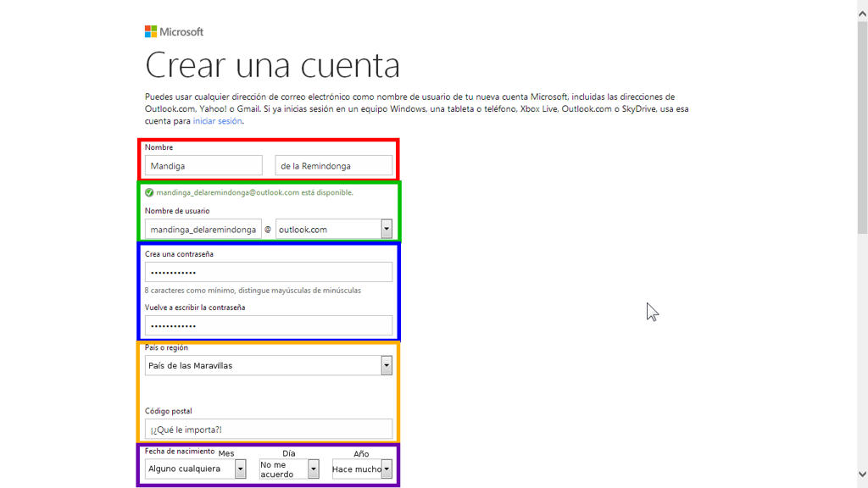The image size is (868, 488).
Task: Click the availability message 'mandinga_delaremindonga@outlook.com está disponible.'
Action: (254, 192)
